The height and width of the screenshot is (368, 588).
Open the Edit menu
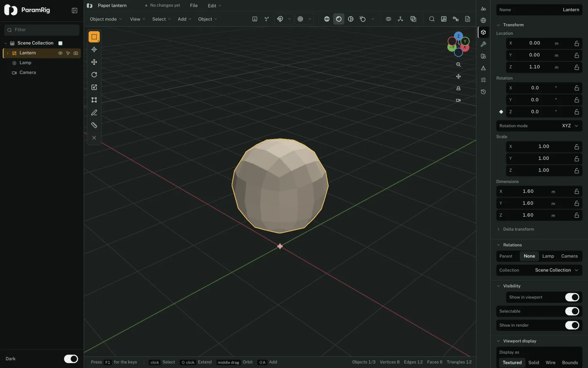point(214,6)
